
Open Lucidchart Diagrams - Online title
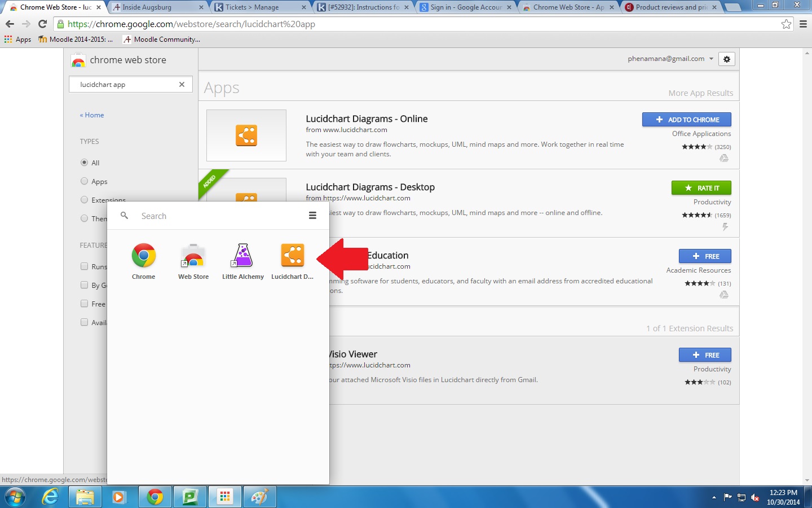[x=367, y=119]
